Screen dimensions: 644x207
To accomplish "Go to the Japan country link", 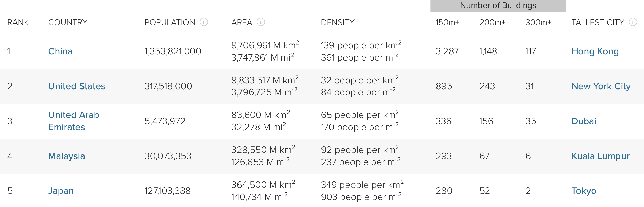I will coord(61,191).
